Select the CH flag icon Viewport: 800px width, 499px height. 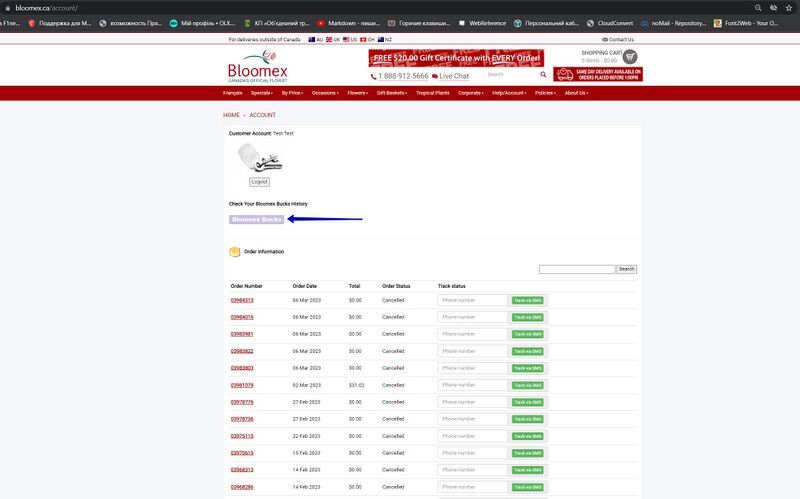(x=363, y=39)
